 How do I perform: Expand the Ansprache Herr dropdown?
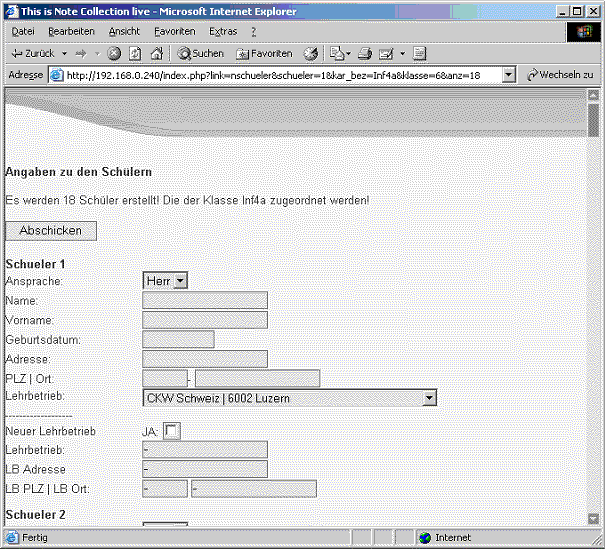click(x=180, y=281)
